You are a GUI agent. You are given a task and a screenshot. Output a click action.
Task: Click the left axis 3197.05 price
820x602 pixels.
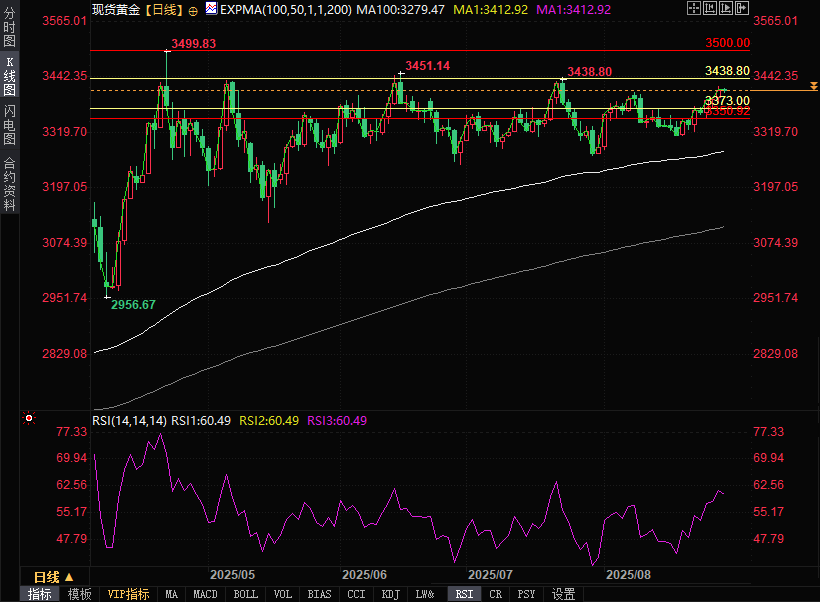(65, 187)
